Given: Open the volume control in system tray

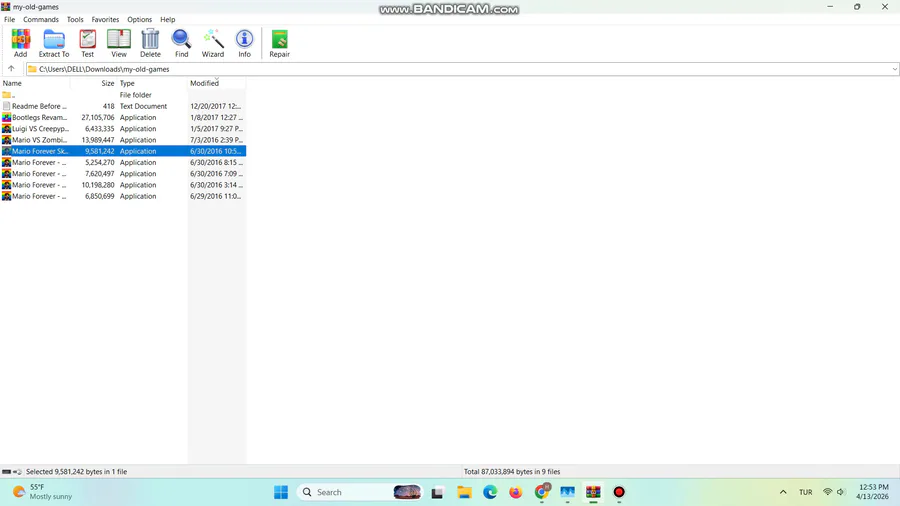Looking at the screenshot, I should point(841,492).
